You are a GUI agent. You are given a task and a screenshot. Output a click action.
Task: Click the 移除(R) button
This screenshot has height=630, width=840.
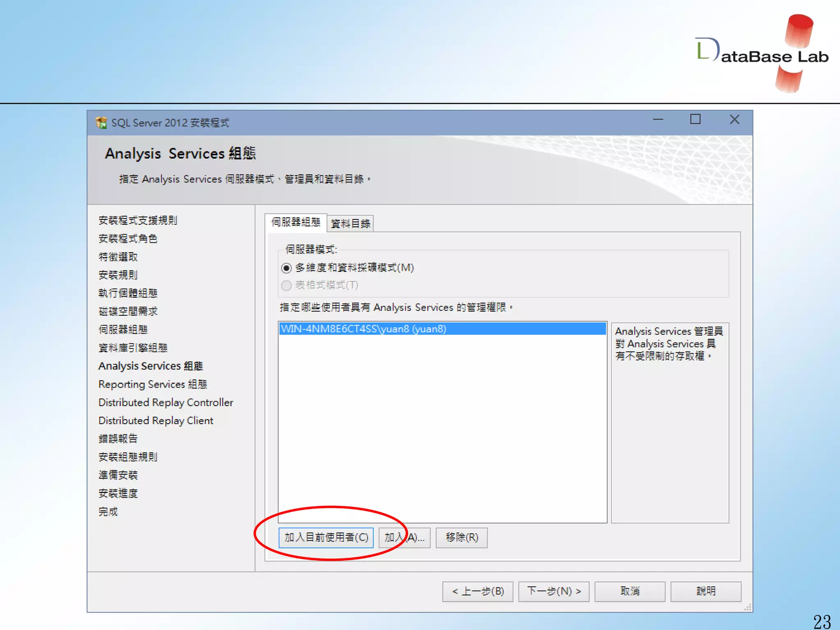click(x=461, y=538)
